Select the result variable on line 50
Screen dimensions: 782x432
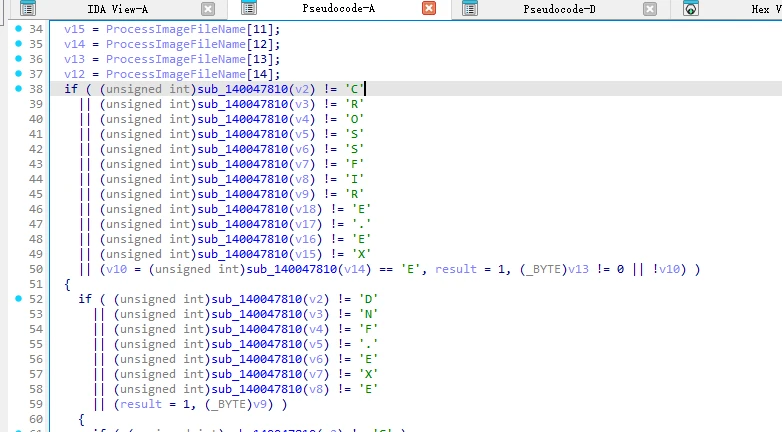456,269
